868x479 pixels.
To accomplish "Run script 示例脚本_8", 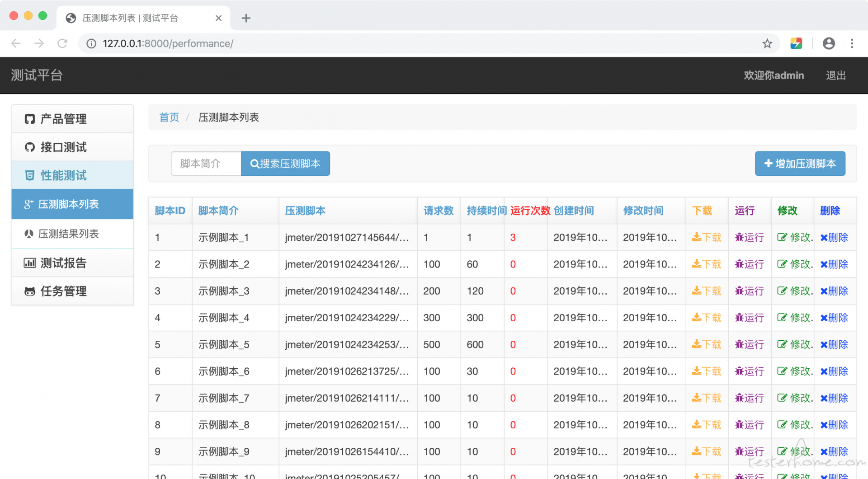I will point(750,425).
